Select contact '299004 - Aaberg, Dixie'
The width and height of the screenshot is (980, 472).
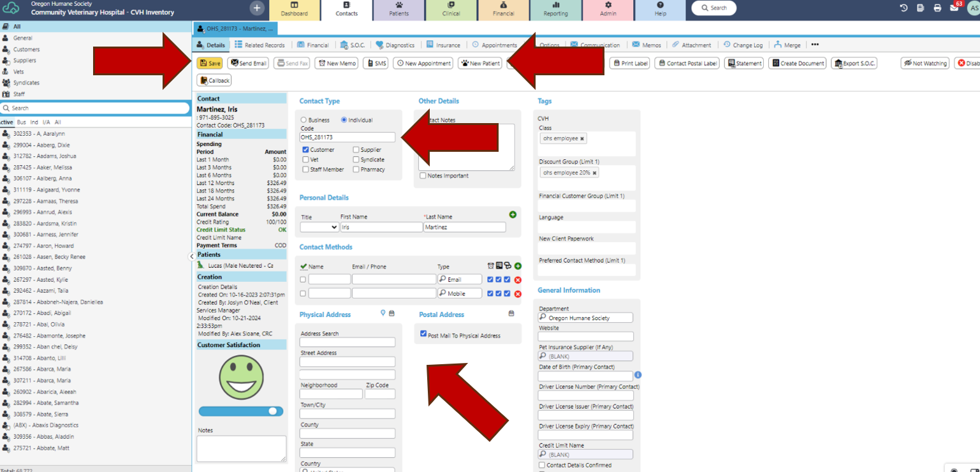tap(42, 145)
